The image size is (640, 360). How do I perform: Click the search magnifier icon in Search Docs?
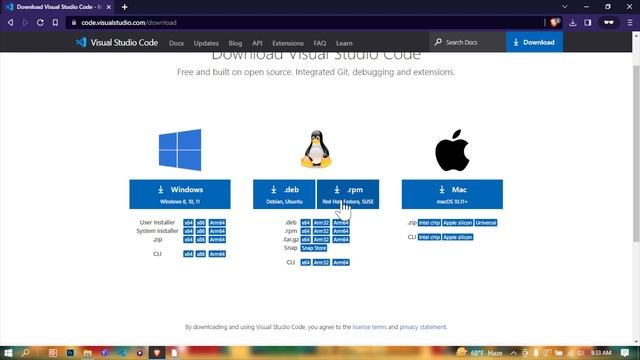(x=438, y=42)
